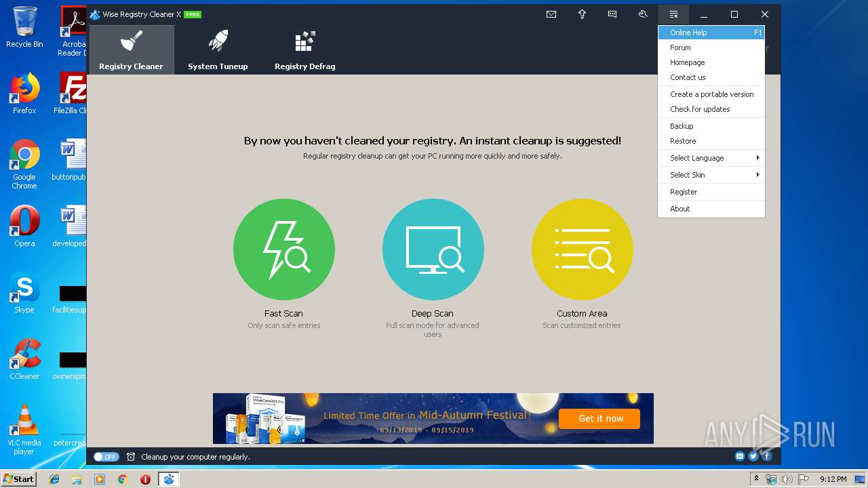Screen dimensions: 868x488
Task: Choose Check for updates
Action: click(711, 109)
